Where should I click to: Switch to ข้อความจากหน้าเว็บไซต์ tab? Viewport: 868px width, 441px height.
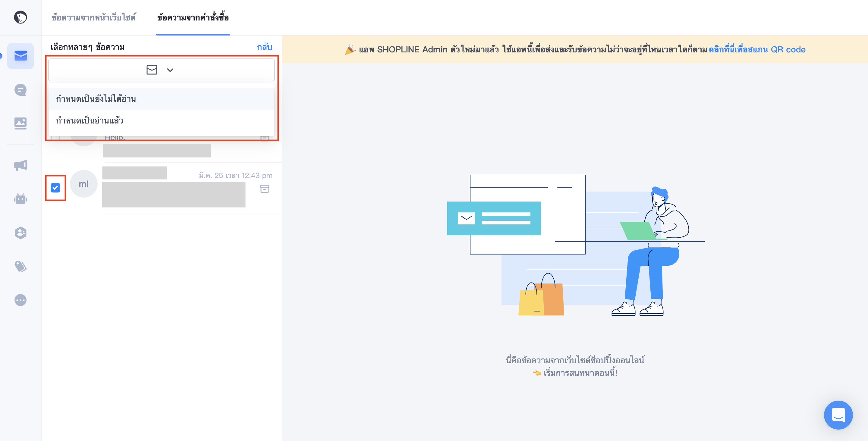[94, 17]
